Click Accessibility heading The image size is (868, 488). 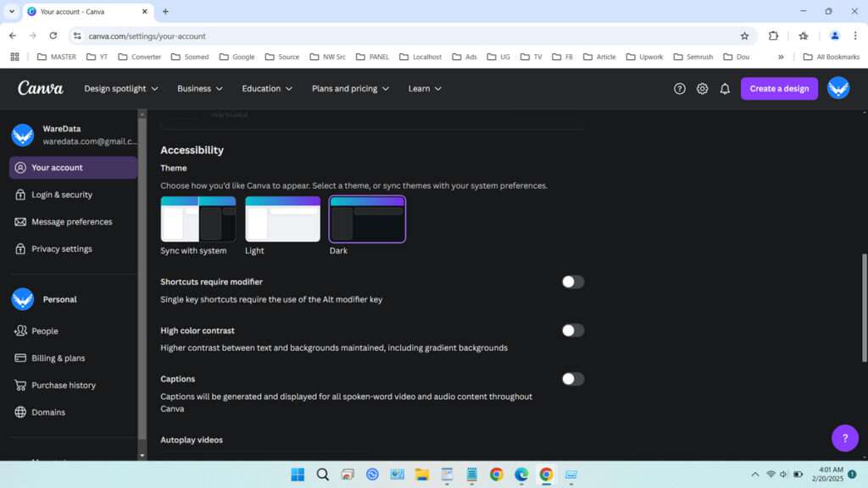[192, 150]
